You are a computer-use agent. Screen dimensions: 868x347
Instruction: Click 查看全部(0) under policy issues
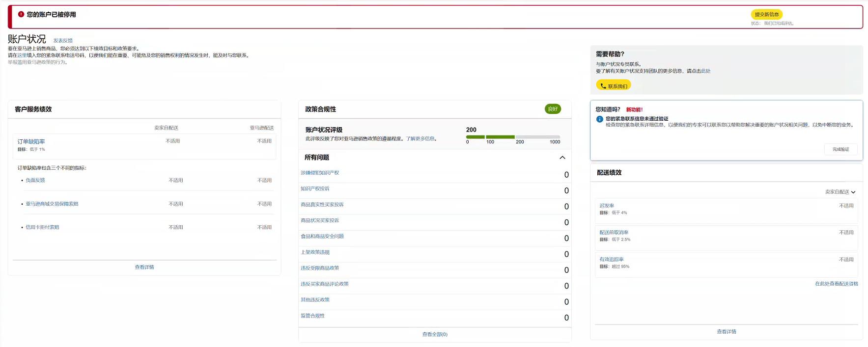pos(435,334)
